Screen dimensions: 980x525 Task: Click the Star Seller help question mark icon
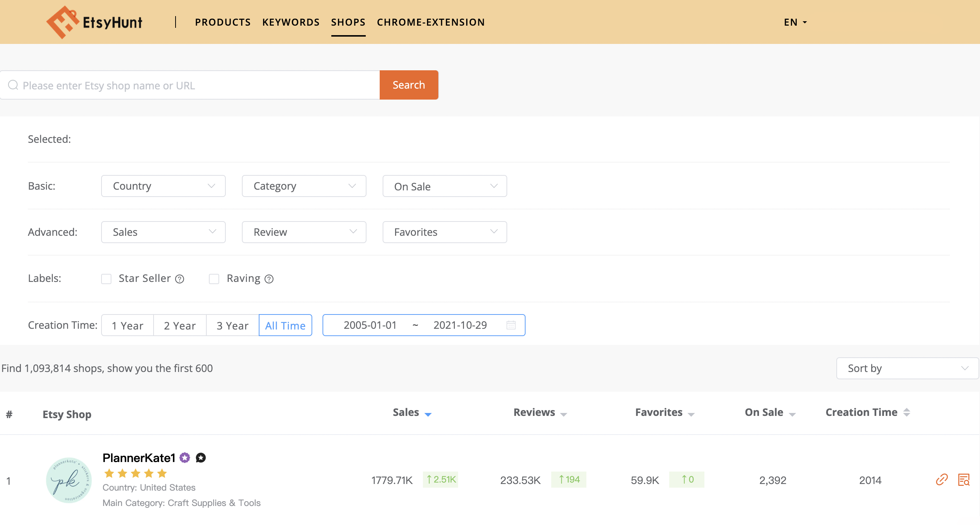point(179,279)
